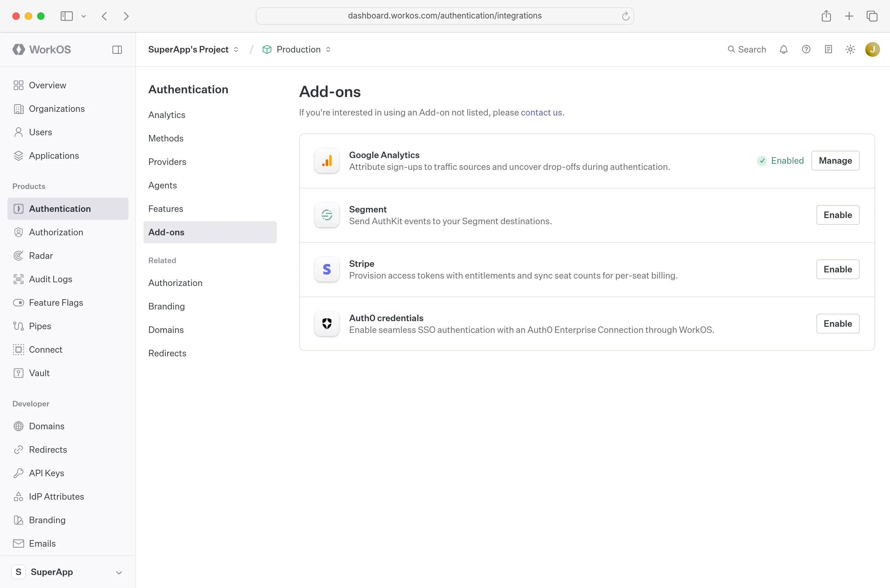
Task: Click the WorkOS logo
Action: [x=42, y=49]
